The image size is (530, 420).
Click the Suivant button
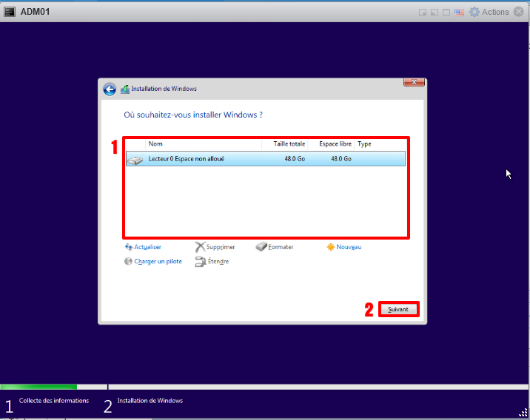pos(398,309)
